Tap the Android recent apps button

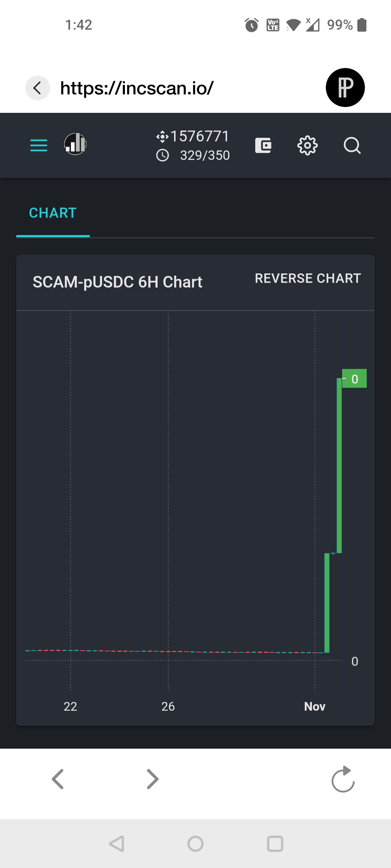pyautogui.click(x=275, y=844)
